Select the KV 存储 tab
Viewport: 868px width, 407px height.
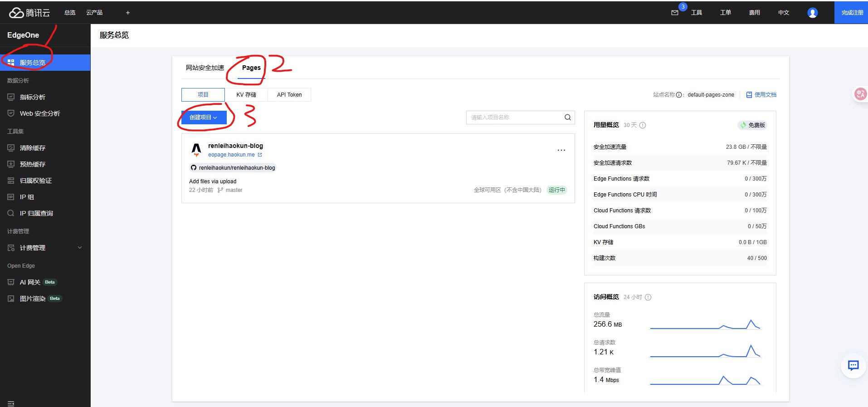coord(246,95)
